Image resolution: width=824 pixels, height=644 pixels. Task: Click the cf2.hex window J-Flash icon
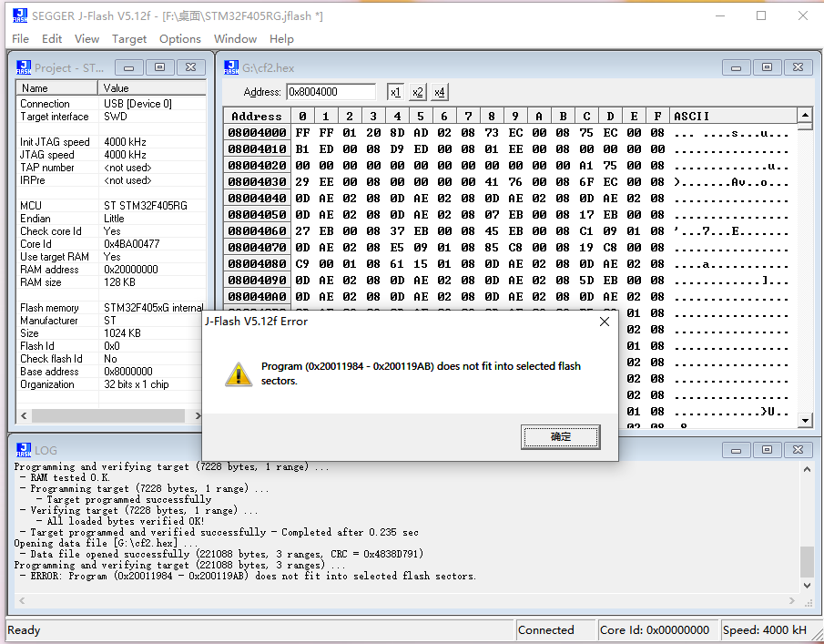(x=231, y=67)
